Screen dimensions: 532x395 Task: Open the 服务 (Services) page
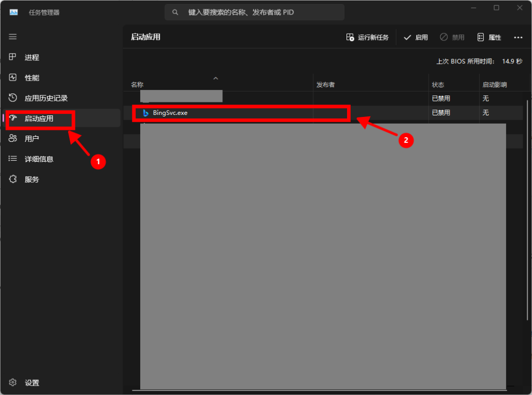(x=32, y=179)
